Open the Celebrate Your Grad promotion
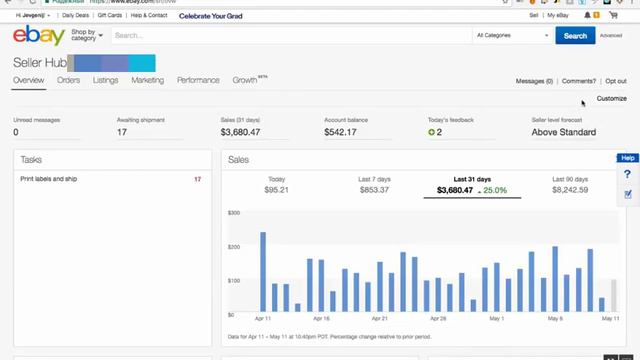This screenshot has width=640, height=360. click(x=211, y=16)
